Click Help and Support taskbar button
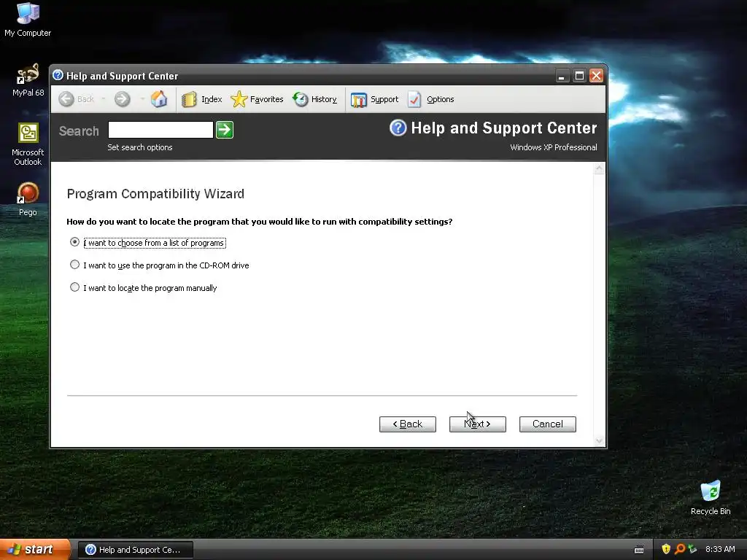This screenshot has height=560, width=747. [135, 550]
